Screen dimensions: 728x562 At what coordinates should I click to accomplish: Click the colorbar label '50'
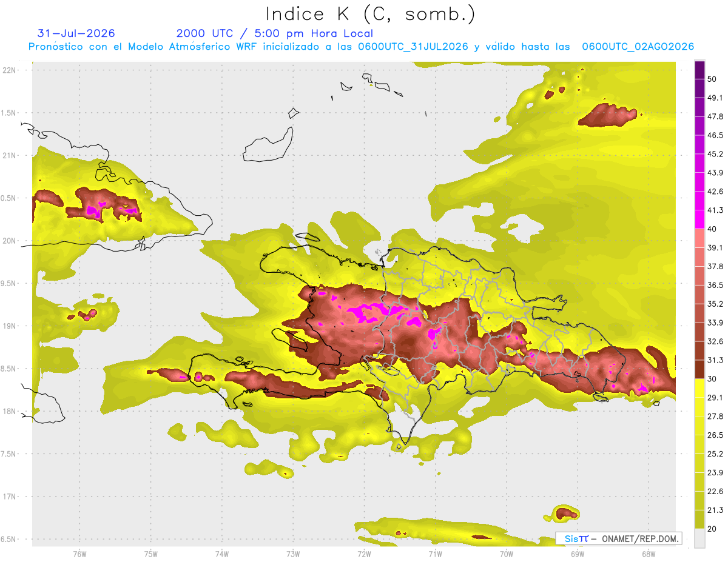712,79
